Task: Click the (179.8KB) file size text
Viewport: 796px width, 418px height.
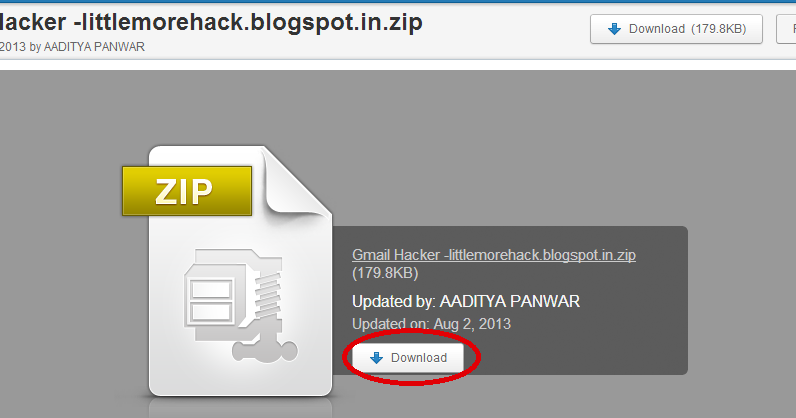Action: point(385,273)
